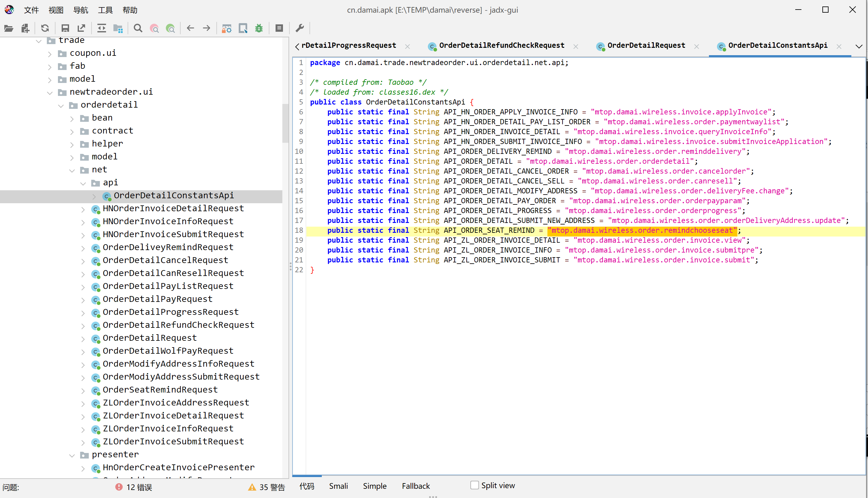Click the tree panel vertical scrollbar

point(285,123)
